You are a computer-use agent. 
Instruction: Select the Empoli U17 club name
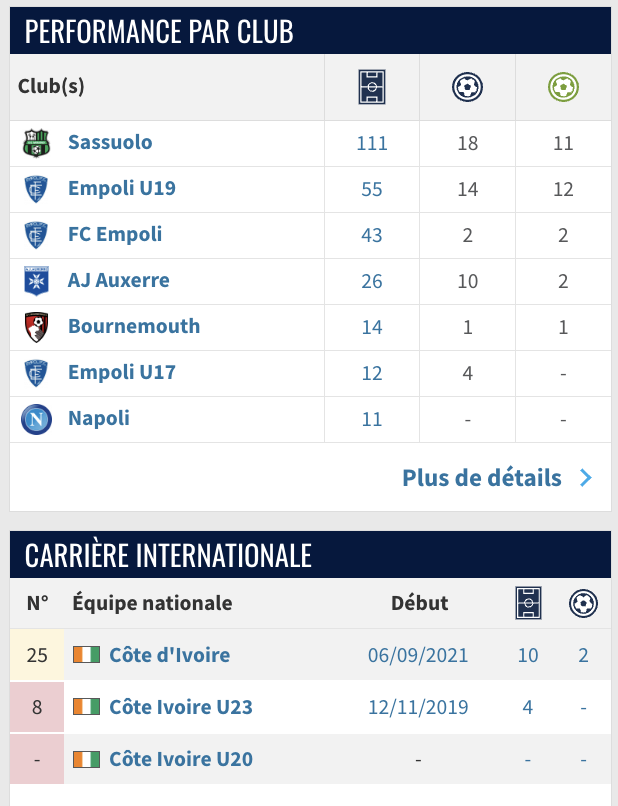(122, 372)
